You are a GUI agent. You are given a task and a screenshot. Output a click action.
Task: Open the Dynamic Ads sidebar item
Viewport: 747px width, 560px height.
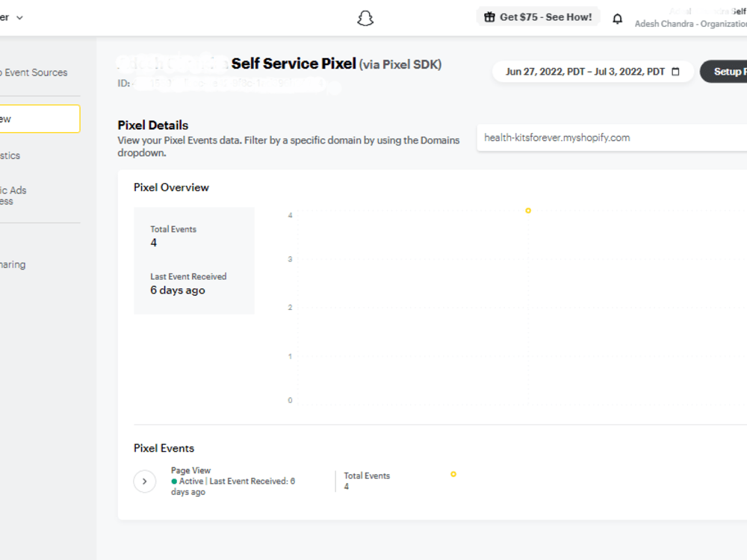[13, 196]
